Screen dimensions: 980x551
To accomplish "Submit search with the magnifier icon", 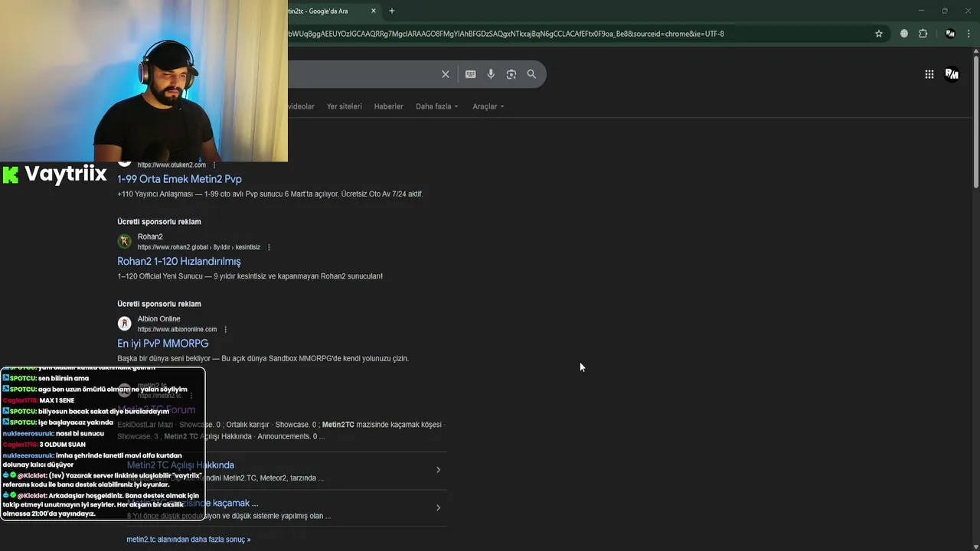I will pos(531,74).
